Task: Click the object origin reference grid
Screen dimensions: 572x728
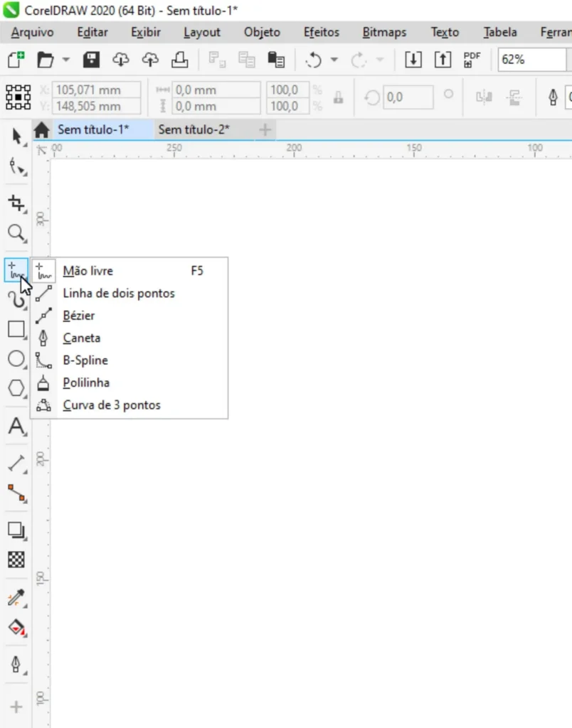Action: pyautogui.click(x=18, y=97)
